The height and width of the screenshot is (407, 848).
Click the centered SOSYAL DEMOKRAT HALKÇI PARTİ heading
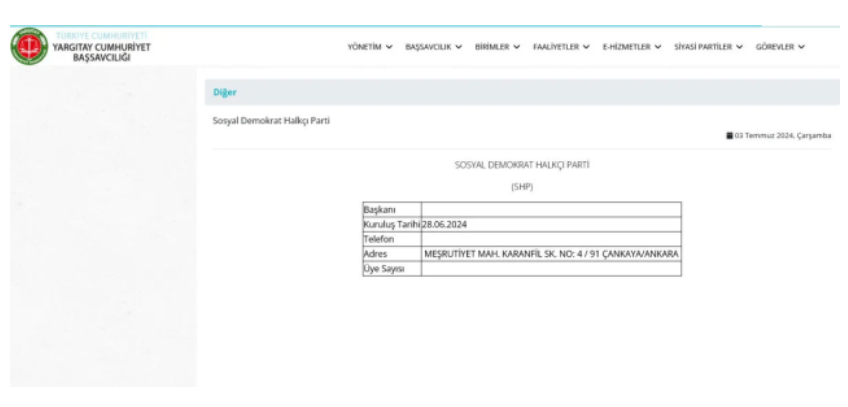[521, 164]
